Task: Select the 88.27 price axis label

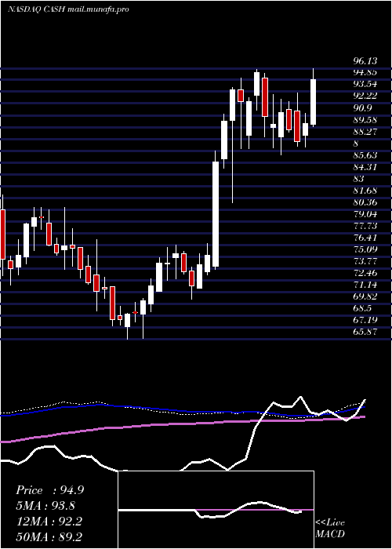Action: pos(365,132)
